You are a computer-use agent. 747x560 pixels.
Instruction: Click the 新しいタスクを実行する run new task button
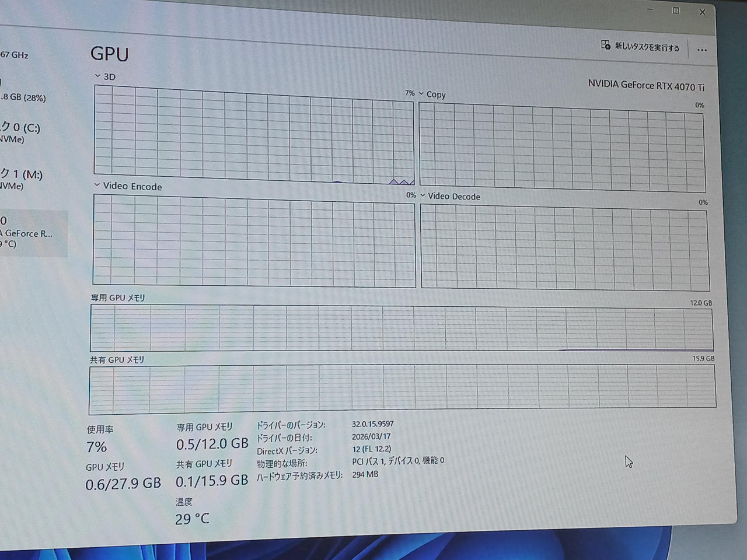(x=641, y=46)
